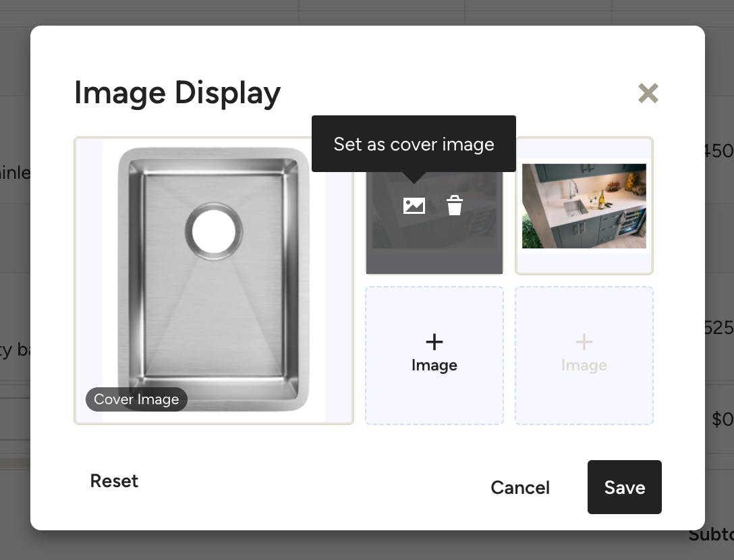This screenshot has height=560, width=734.
Task: Save the image display changes
Action: tap(625, 487)
